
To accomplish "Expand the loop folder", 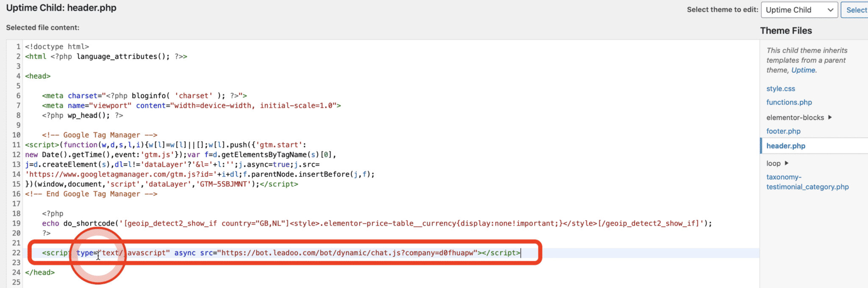I will (x=777, y=163).
